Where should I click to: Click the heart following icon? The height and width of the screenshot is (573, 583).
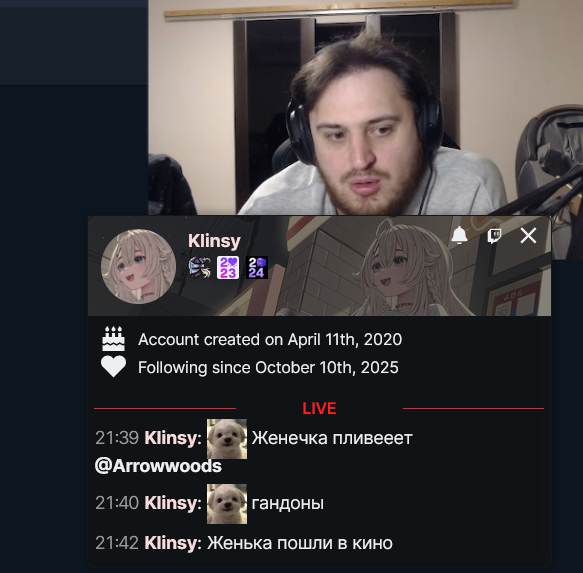point(113,367)
